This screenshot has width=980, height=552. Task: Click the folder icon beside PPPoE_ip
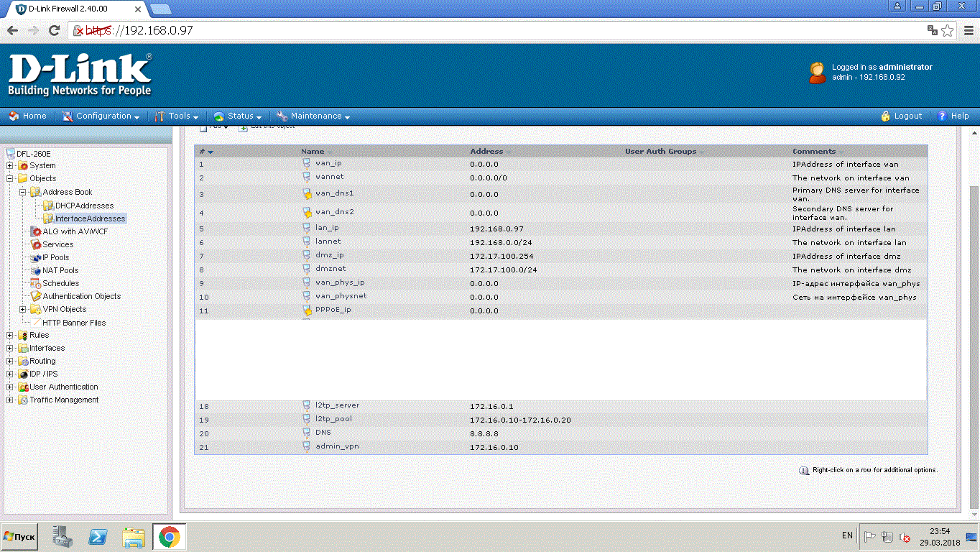[306, 310]
